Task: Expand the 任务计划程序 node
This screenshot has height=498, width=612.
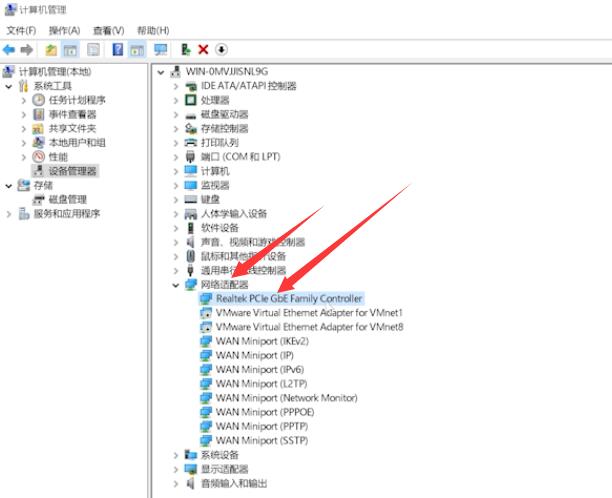Action: point(23,101)
